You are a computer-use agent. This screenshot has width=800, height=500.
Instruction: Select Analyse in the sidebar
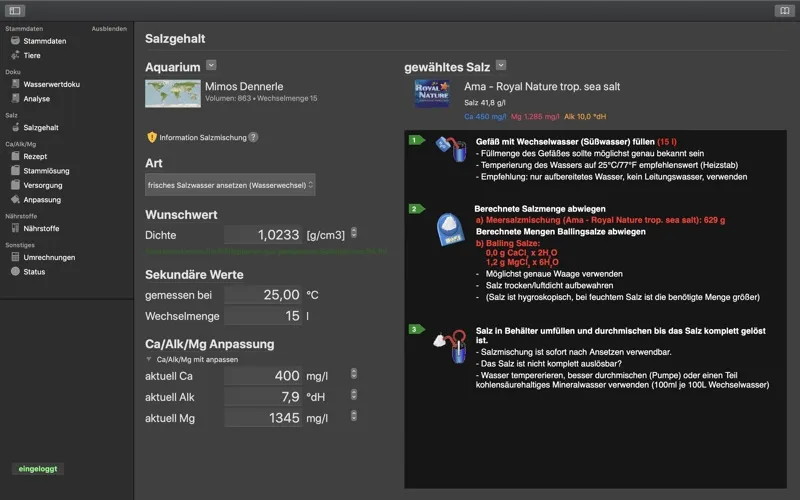pos(37,98)
